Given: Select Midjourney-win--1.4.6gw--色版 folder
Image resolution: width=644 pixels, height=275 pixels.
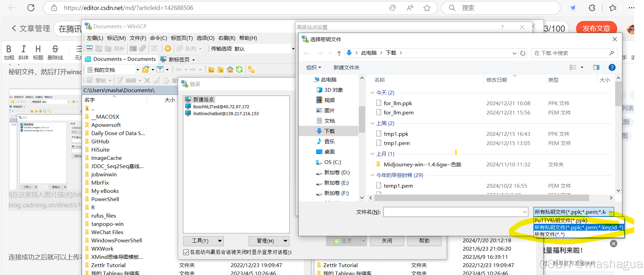Looking at the screenshot, I should (x=422, y=164).
